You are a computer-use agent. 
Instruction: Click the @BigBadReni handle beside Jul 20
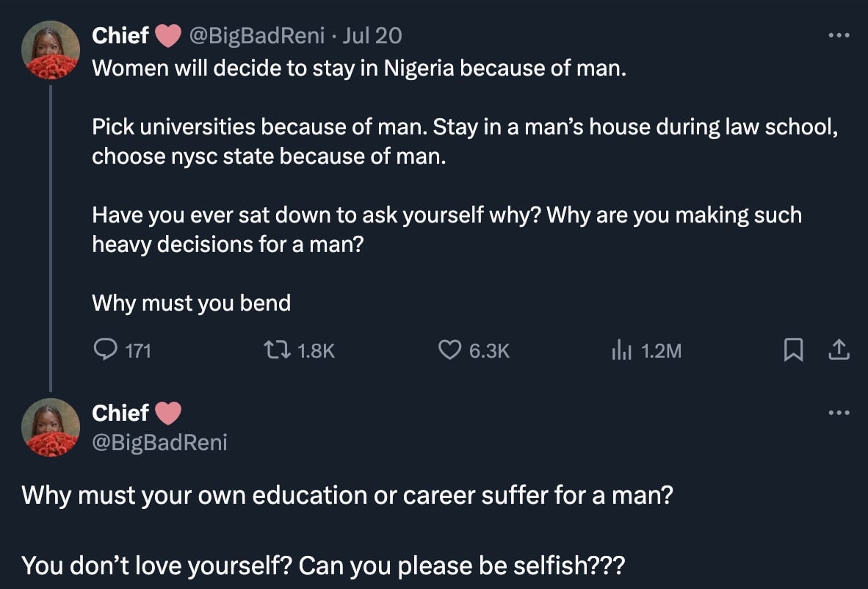[x=258, y=35]
